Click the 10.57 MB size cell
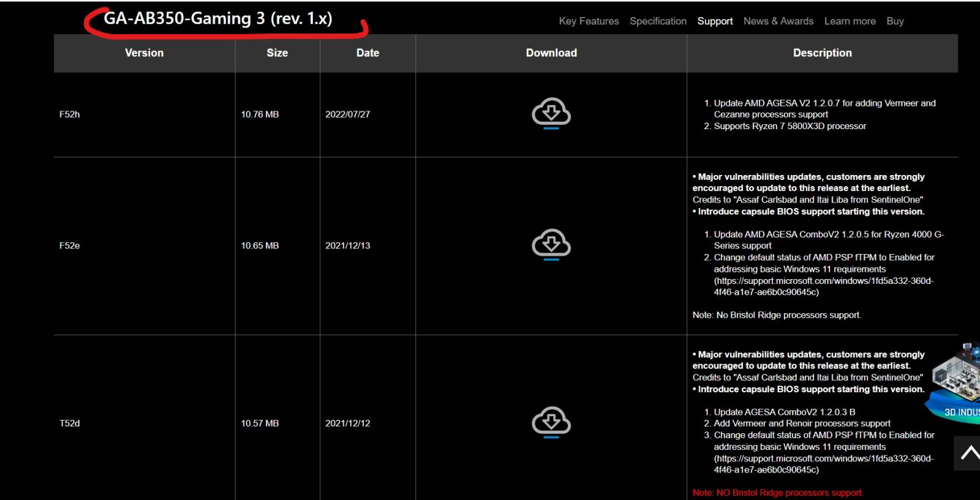 tap(260, 423)
